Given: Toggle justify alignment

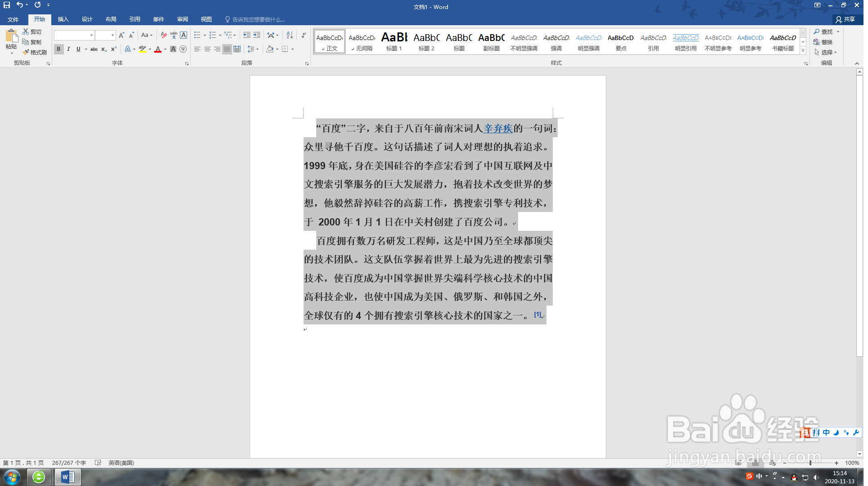Looking at the screenshot, I should [227, 49].
